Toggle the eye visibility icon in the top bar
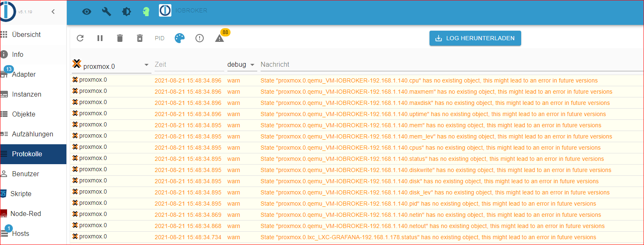 pyautogui.click(x=86, y=12)
